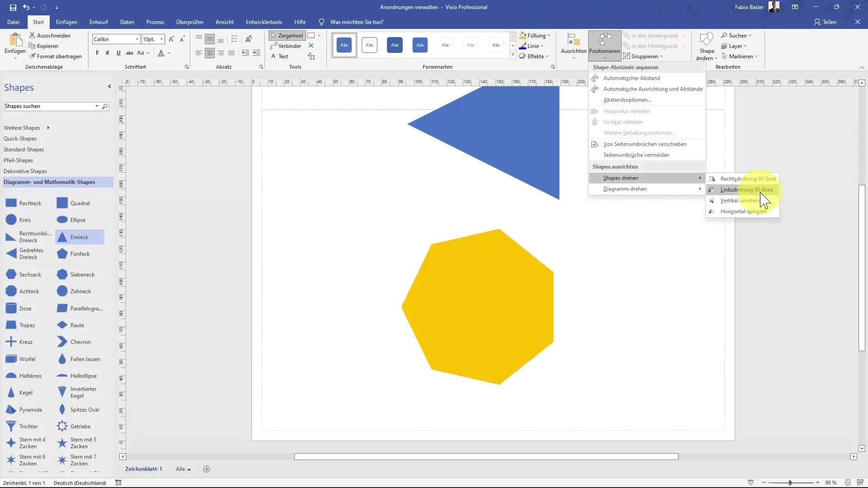Image resolution: width=868 pixels, height=488 pixels.
Task: Click the font color A icon
Action: pos(161,53)
